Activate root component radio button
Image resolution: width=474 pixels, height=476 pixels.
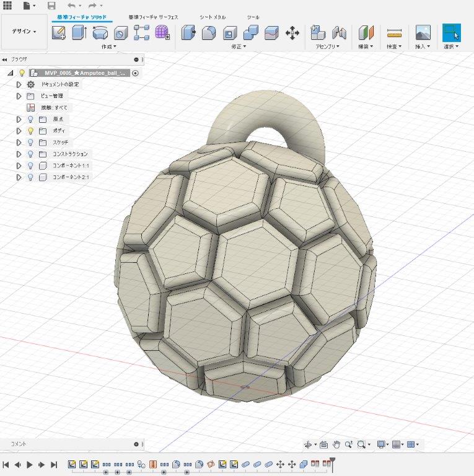click(x=135, y=73)
